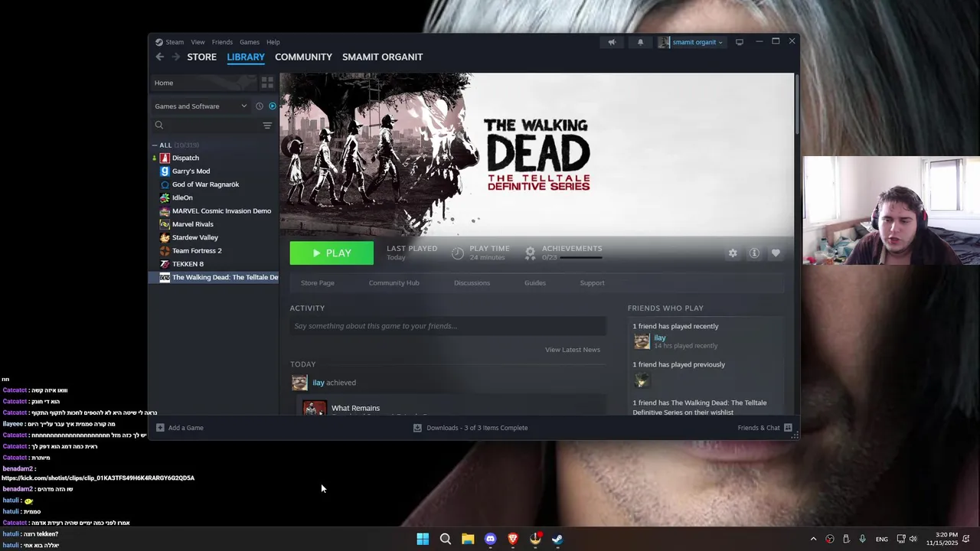The width and height of the screenshot is (980, 551).
Task: Select MARVEL Cosmic Invasion Demo
Action: [x=221, y=211]
